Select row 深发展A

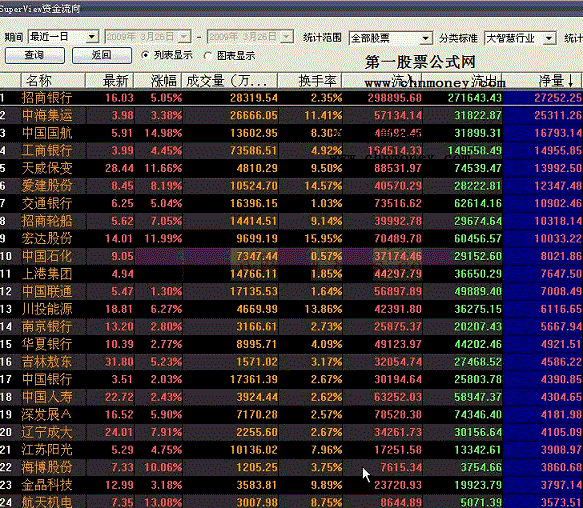click(292, 415)
